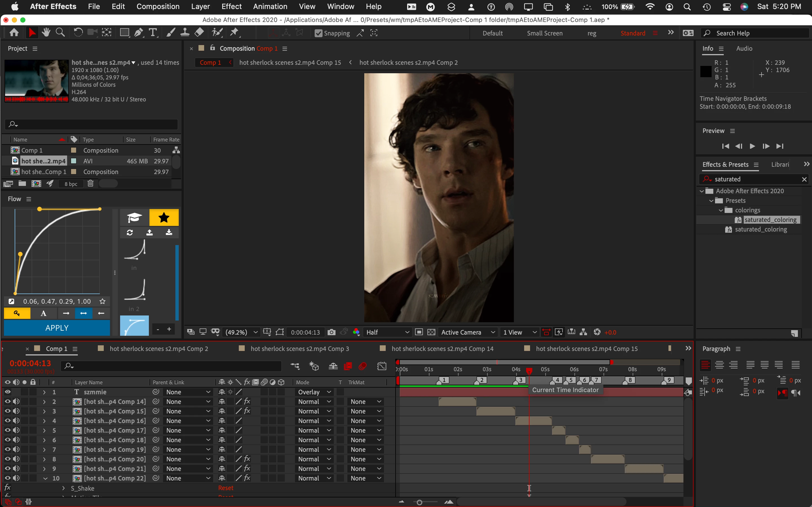Hide the szmmie text layer
The width and height of the screenshot is (812, 507).
(7, 392)
